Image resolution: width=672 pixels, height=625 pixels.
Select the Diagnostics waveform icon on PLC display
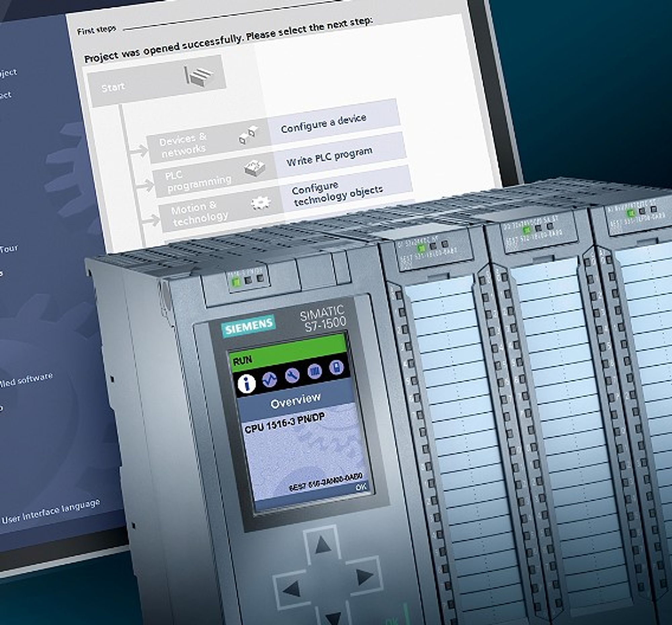(269, 379)
